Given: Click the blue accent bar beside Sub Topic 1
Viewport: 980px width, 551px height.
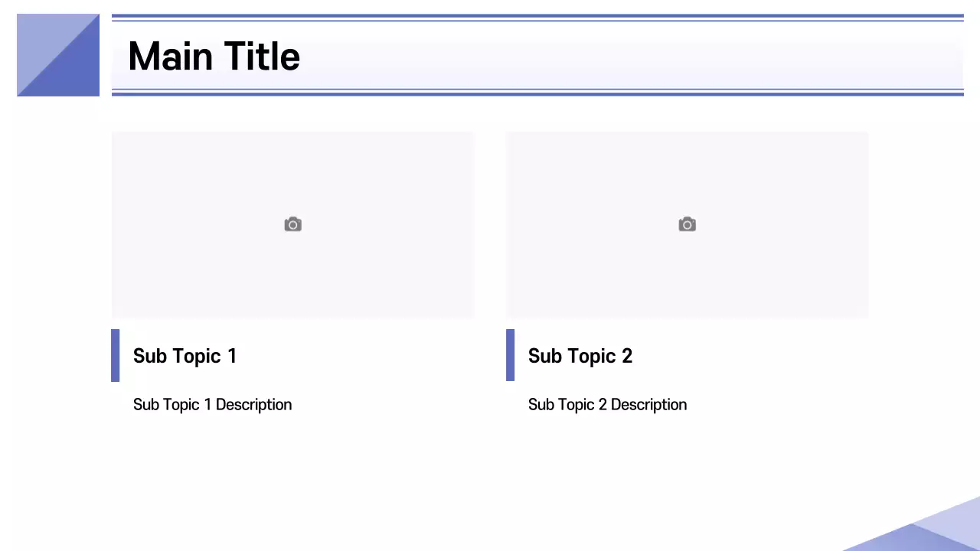Looking at the screenshot, I should [x=116, y=355].
